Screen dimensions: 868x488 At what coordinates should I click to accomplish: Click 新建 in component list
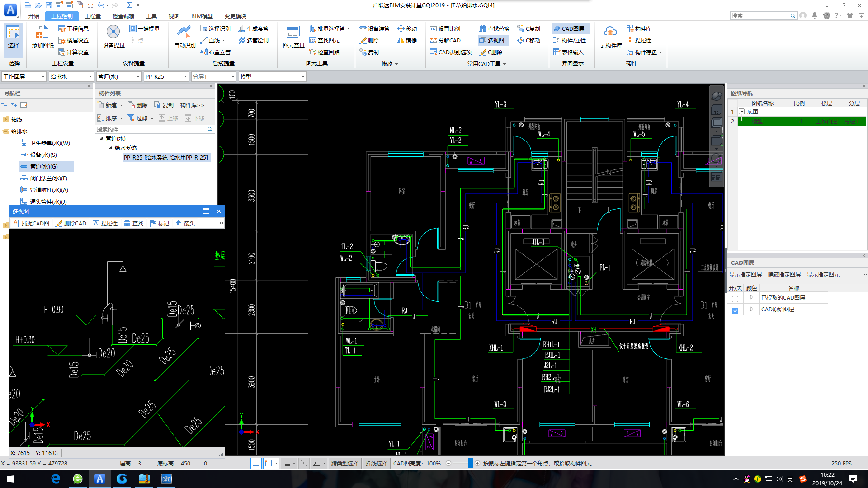point(110,105)
